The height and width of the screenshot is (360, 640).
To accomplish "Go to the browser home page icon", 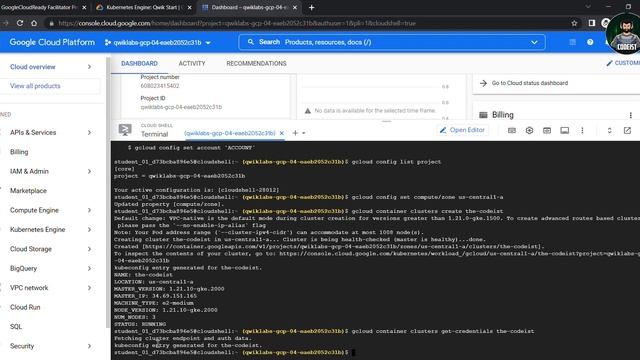I will click(34, 23).
